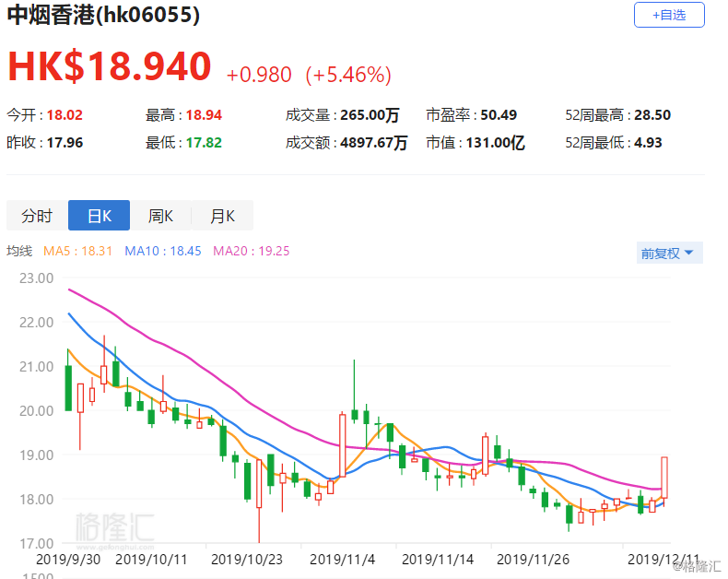728x579 pixels.
Task: Click x-axis date label 2019/11/14
Action: click(438, 559)
